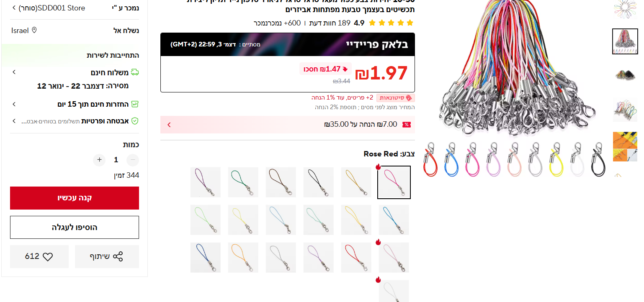This screenshot has height=302, width=644.
Task: Select the green cord color option
Action: click(x=243, y=182)
